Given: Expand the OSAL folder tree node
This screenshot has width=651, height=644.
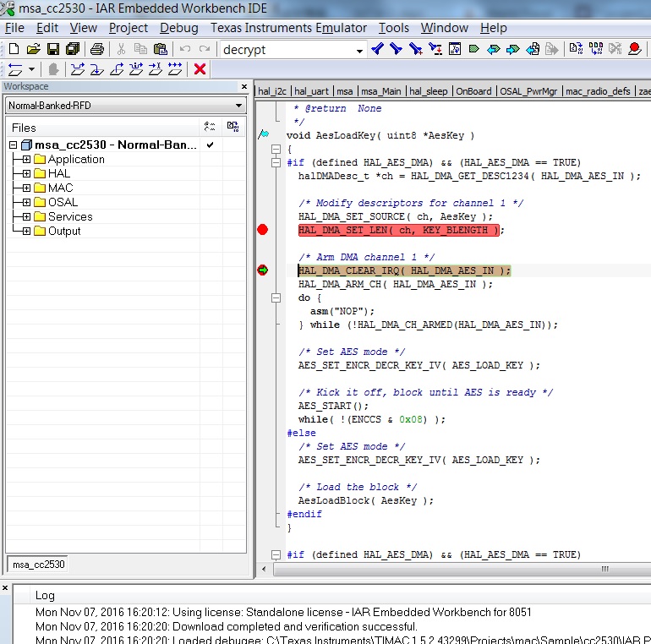Looking at the screenshot, I should 26,202.
